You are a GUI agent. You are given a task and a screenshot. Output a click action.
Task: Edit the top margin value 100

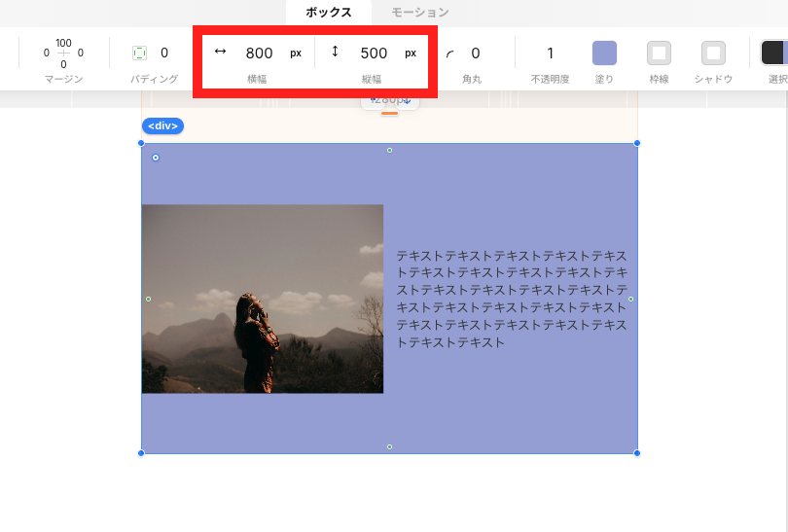(x=63, y=43)
